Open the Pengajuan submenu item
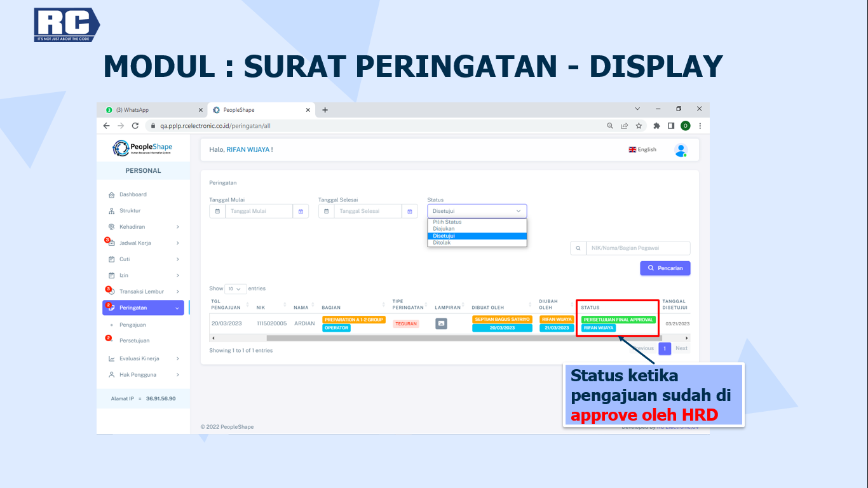Viewport: 868px width, 488px height. pos(133,325)
